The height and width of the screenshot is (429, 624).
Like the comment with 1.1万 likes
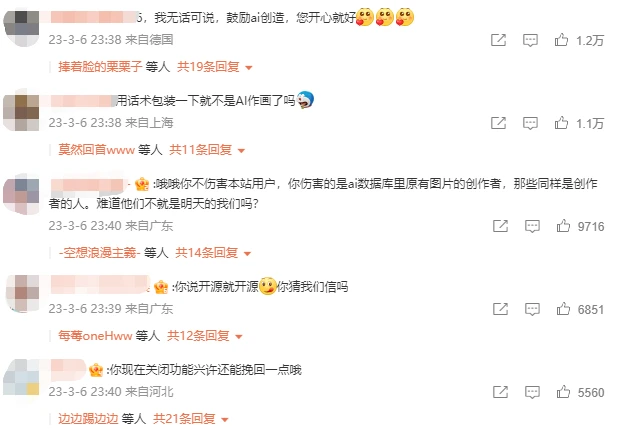coord(561,123)
